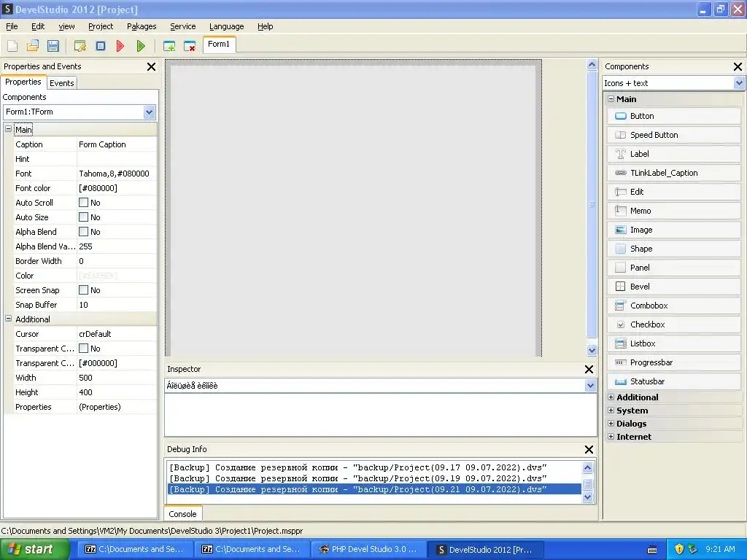This screenshot has width=747, height=560.
Task: Select the Listbox component
Action: click(x=673, y=343)
